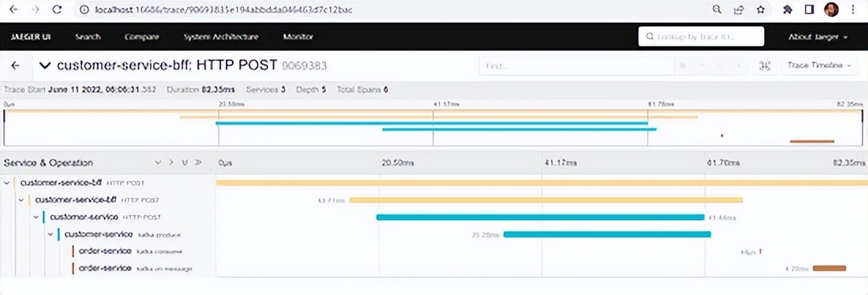Image resolution: width=868 pixels, height=295 pixels.
Task: Open the Trace Timeline view dropdown
Action: [820, 65]
